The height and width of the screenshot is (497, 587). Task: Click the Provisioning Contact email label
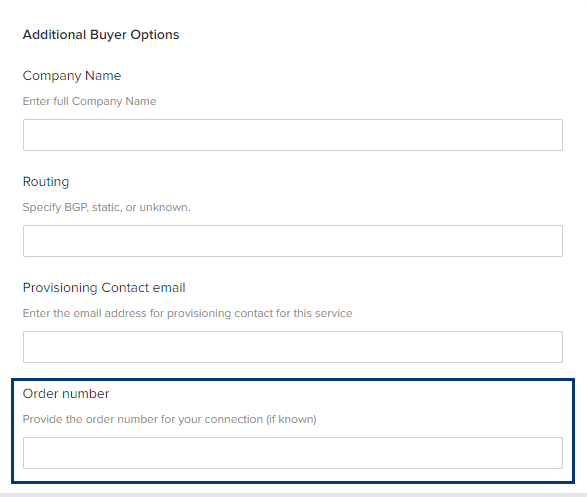click(104, 287)
